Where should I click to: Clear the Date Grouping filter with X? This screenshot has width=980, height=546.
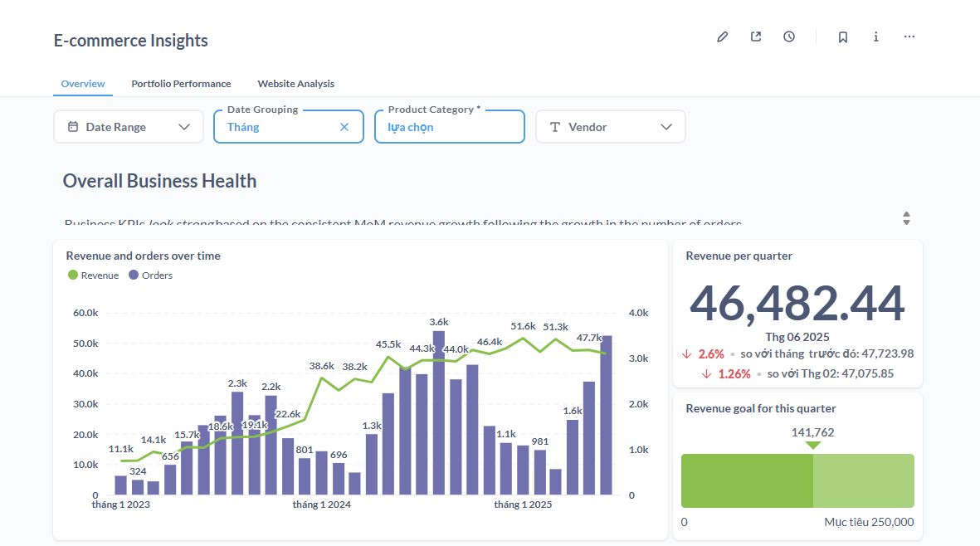pyautogui.click(x=344, y=127)
